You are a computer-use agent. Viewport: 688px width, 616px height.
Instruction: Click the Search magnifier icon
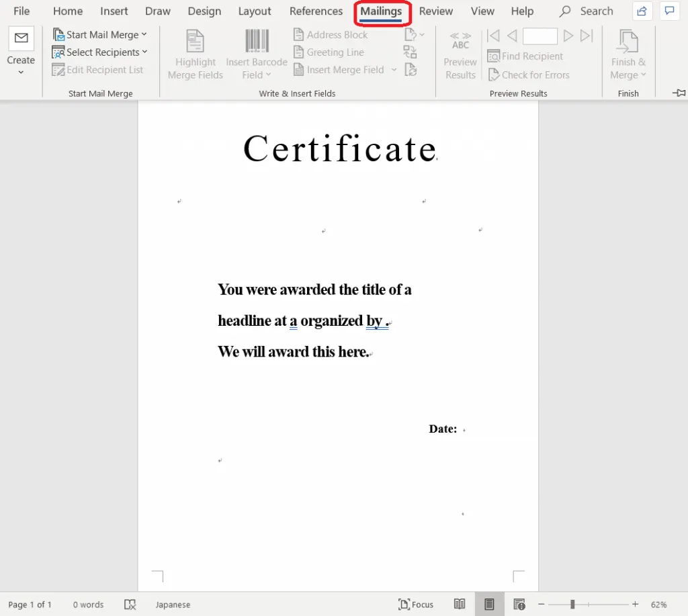click(x=565, y=11)
